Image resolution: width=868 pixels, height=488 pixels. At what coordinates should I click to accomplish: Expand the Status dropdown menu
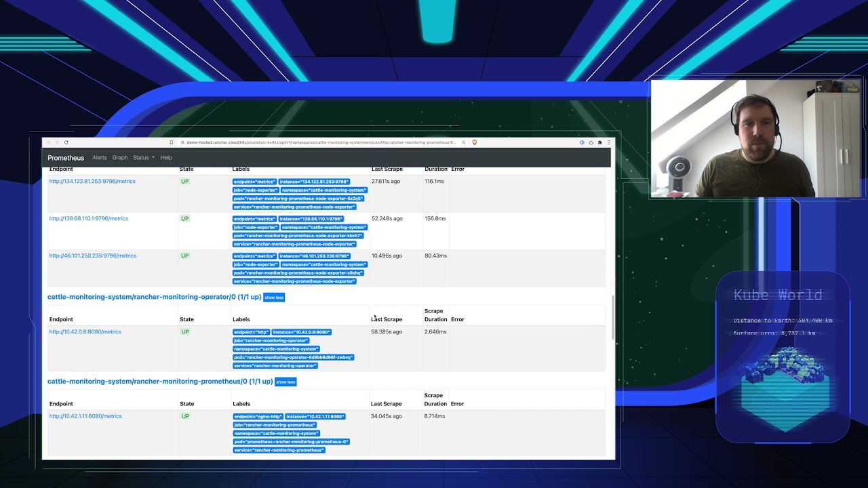[143, 158]
